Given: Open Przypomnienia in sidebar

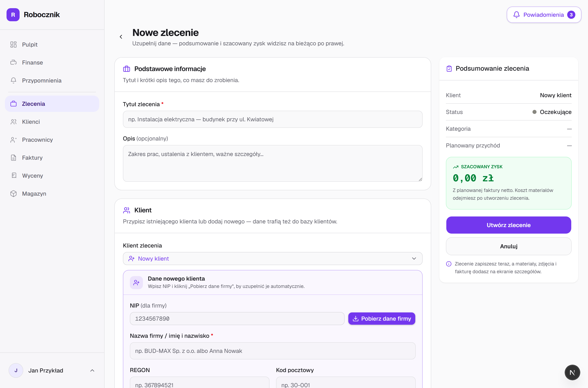Looking at the screenshot, I should [x=52, y=80].
